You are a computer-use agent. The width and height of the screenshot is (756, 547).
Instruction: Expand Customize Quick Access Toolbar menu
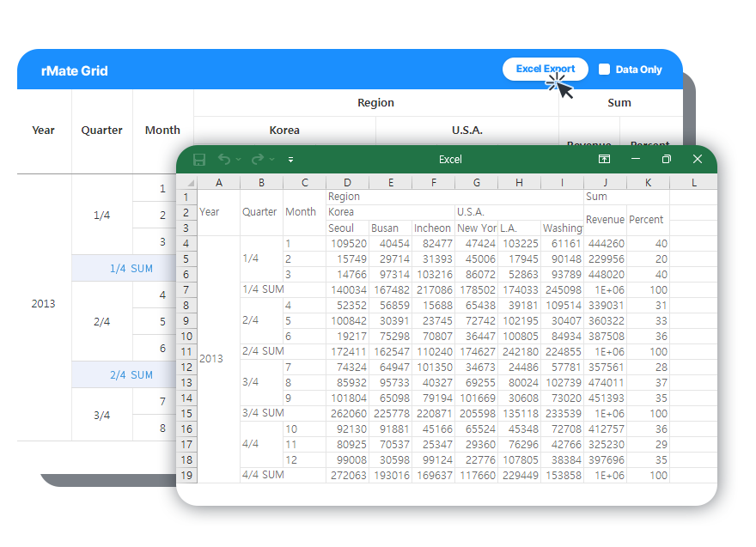[290, 160]
